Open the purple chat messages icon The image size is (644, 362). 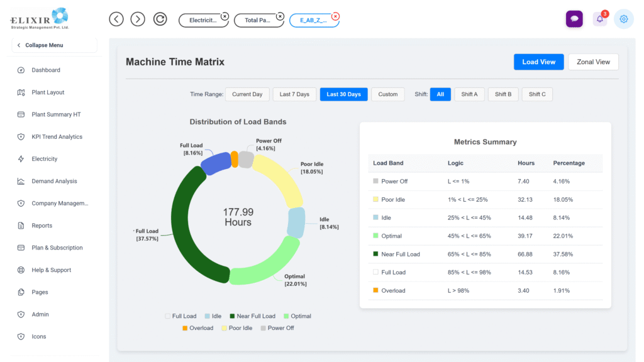[x=574, y=19]
